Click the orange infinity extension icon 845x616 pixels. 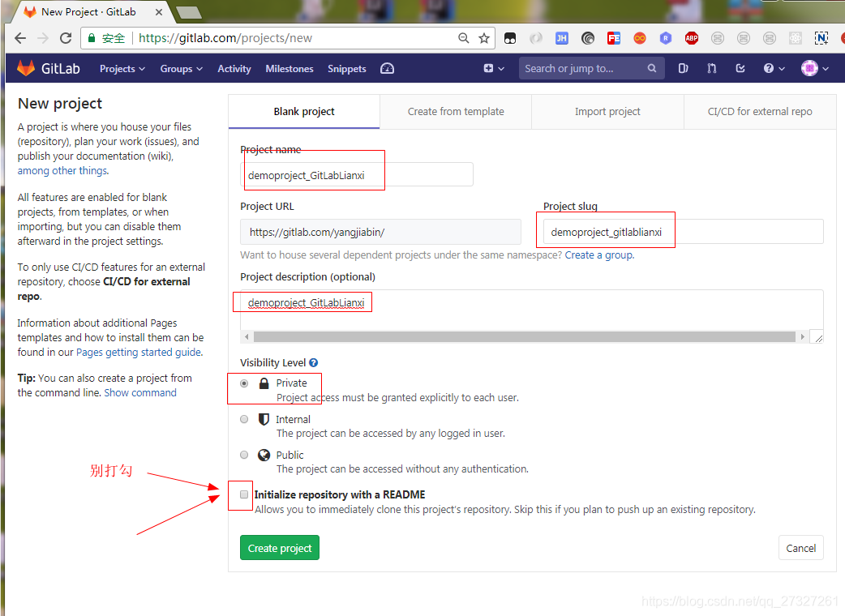[640, 38]
